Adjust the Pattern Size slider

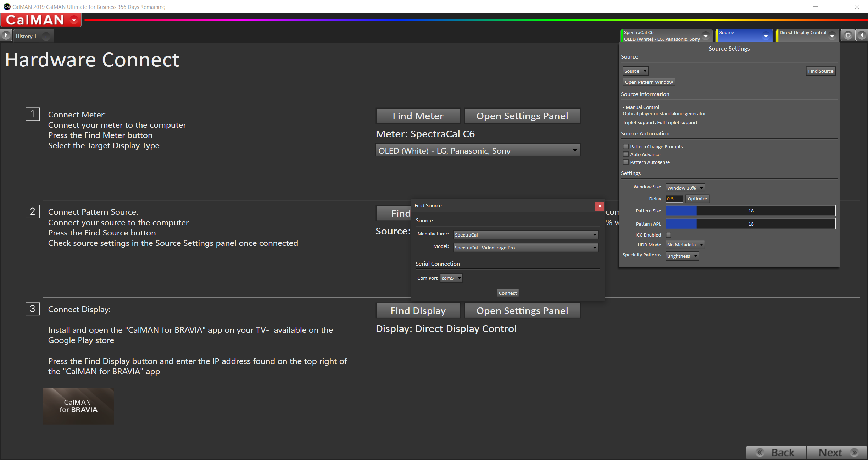click(750, 211)
